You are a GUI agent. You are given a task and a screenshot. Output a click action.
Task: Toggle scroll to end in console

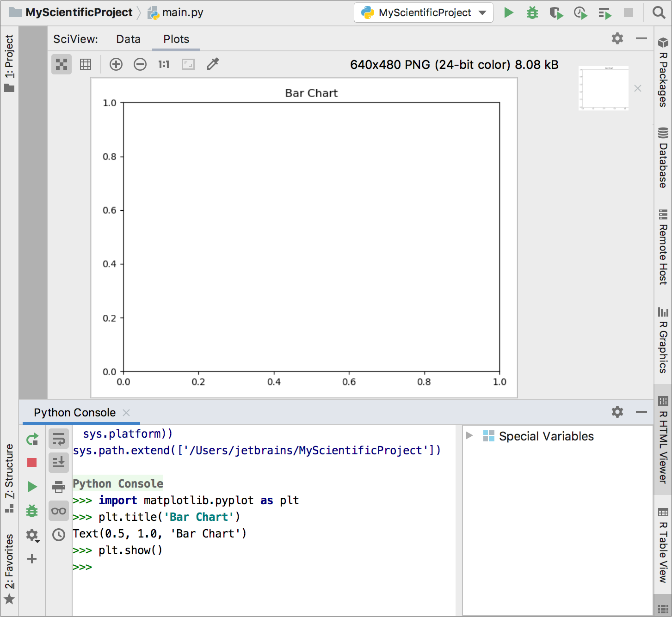click(x=58, y=463)
